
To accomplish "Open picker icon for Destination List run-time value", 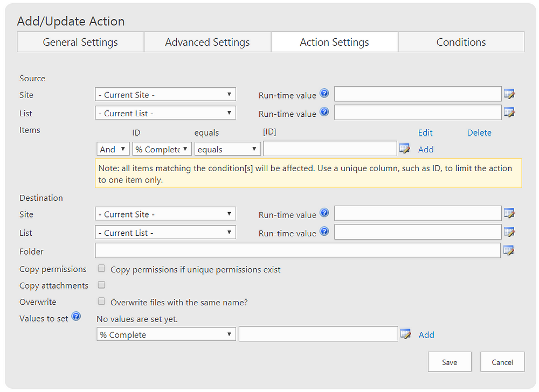I will pyautogui.click(x=509, y=232).
